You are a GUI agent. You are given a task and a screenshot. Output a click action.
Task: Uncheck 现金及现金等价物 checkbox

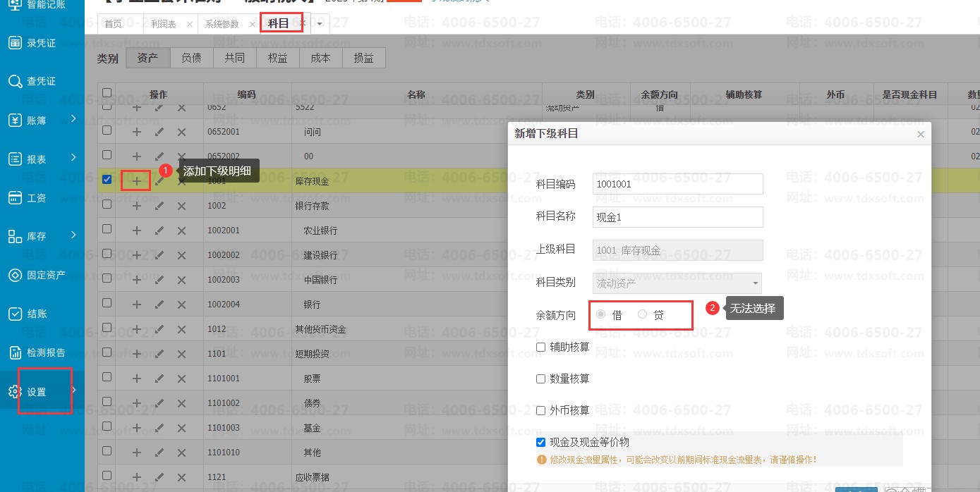coord(541,443)
